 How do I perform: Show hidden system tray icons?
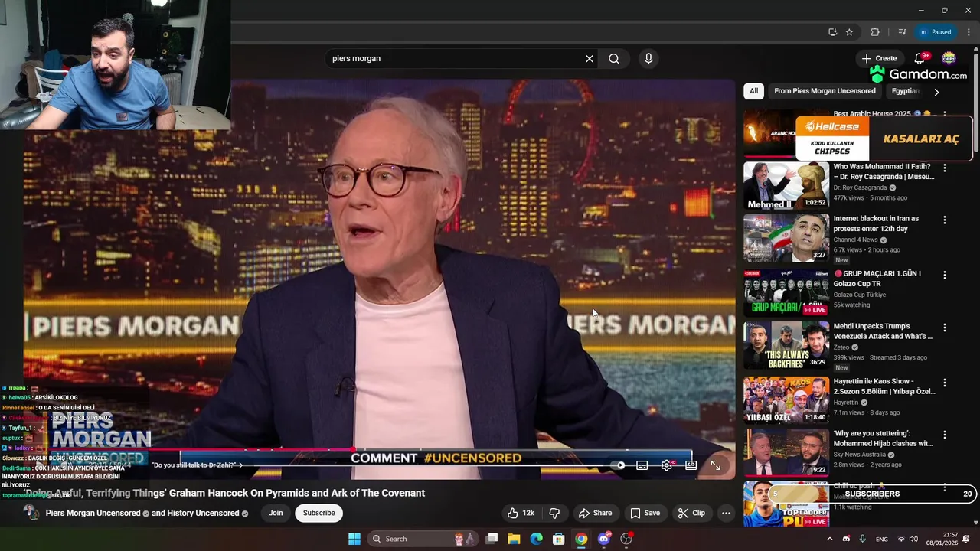829,539
